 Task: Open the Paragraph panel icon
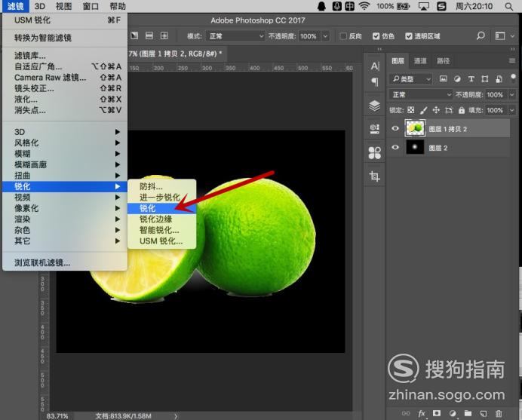[375, 81]
